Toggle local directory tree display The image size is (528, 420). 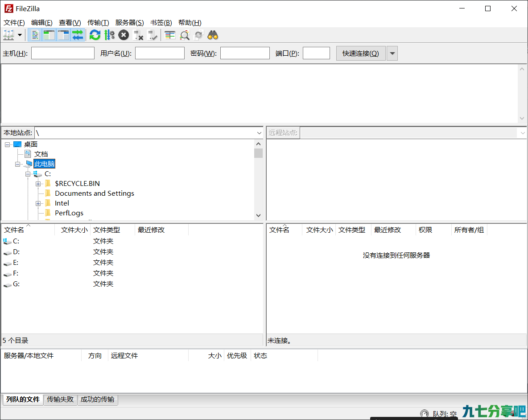tap(49, 35)
